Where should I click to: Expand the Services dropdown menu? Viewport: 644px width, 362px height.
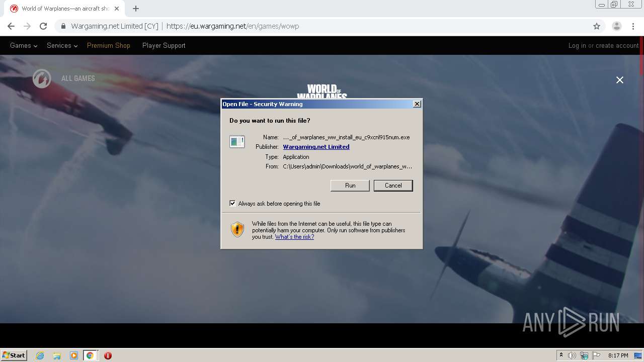(62, 45)
